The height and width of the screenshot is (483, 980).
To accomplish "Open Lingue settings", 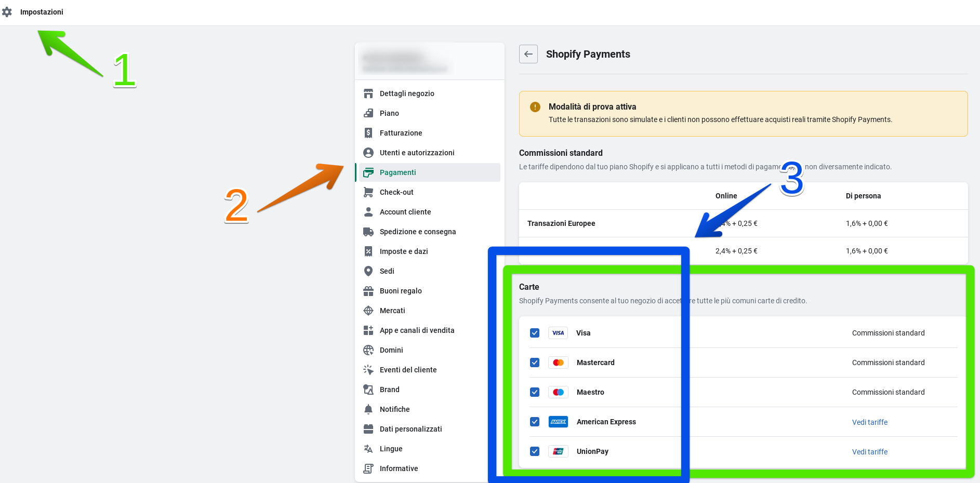I will (x=429, y=449).
